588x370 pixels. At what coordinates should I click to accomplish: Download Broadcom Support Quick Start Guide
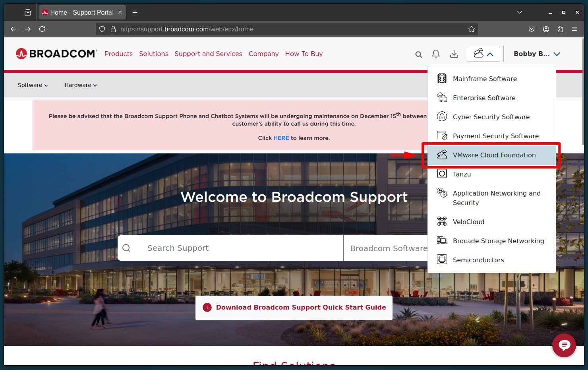click(x=294, y=308)
